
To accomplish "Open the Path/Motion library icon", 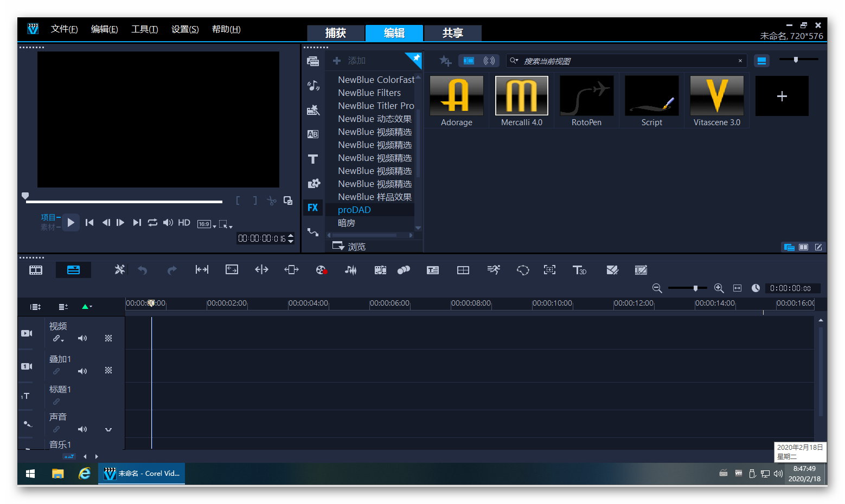I will tap(313, 232).
